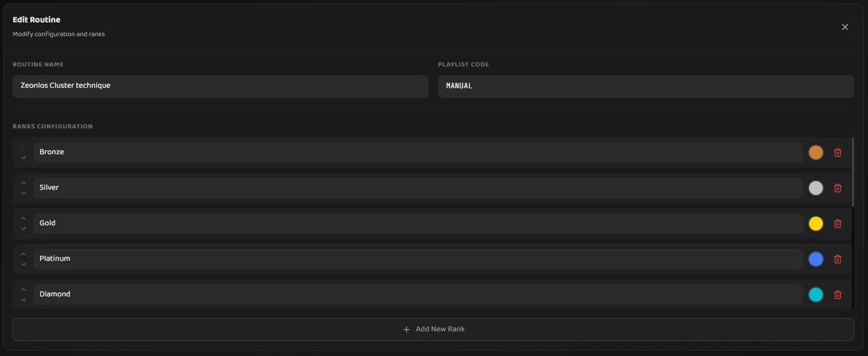Delete the Gold rank

837,224
